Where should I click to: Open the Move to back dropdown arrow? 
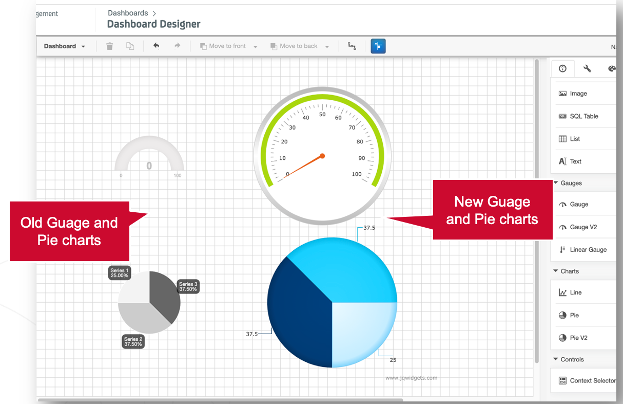(329, 46)
